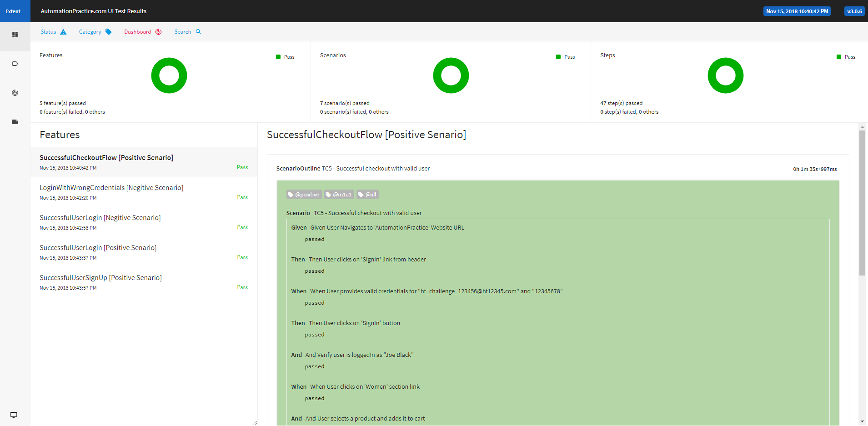Toggle the Pass legend in Scenarios chart
Screen dimensions: 868x426
tap(565, 57)
